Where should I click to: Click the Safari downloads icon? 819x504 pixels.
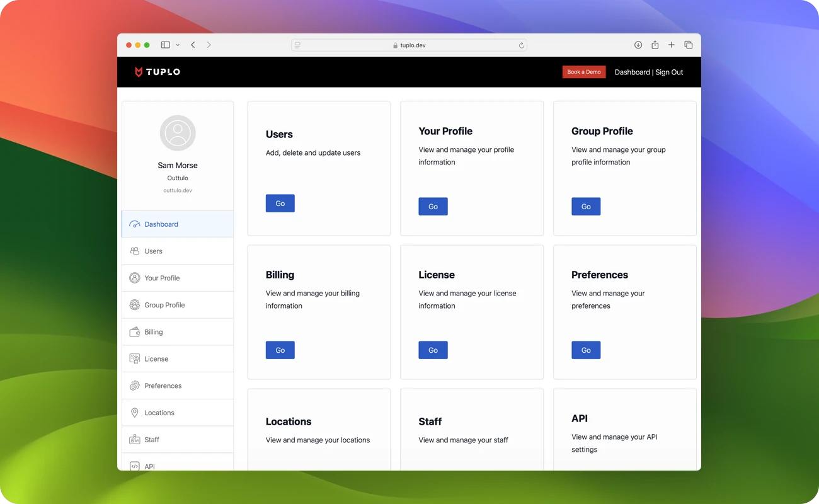click(638, 45)
